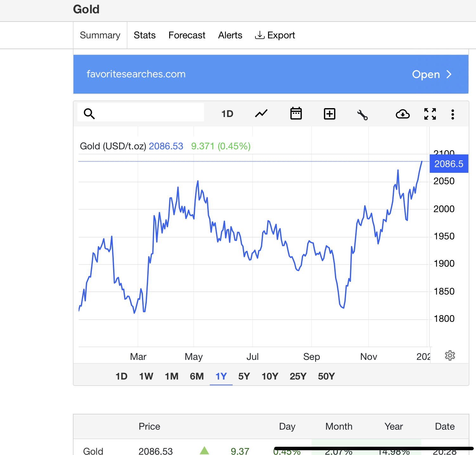Switch to the Summary tab
Viewport: 476px width, 455px height.
(x=100, y=35)
